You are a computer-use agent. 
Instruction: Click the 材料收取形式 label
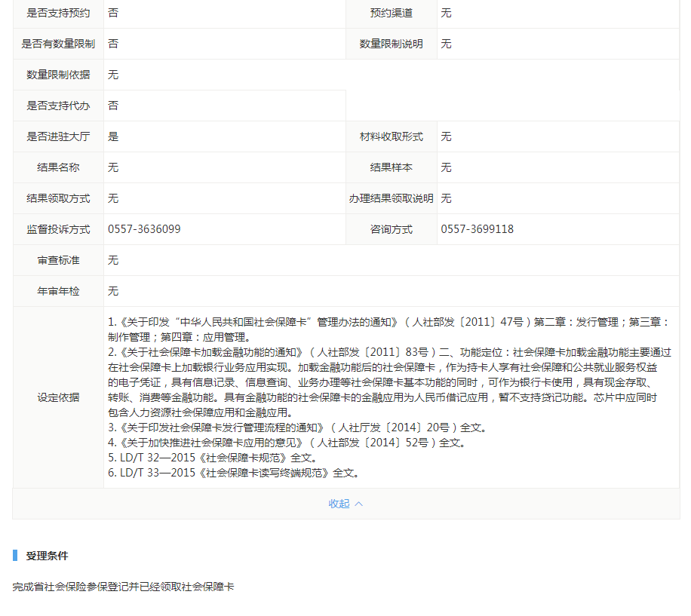click(391, 136)
